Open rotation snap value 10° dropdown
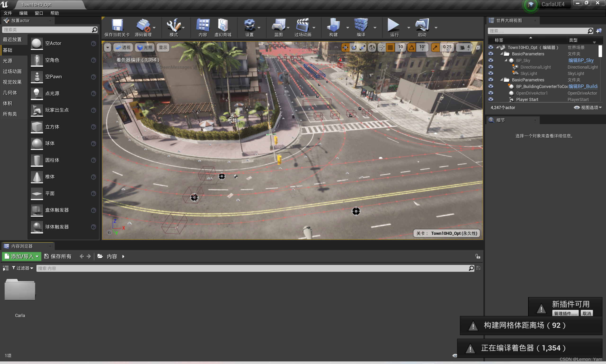Screen dimensions: 606x364 (x=422, y=47)
